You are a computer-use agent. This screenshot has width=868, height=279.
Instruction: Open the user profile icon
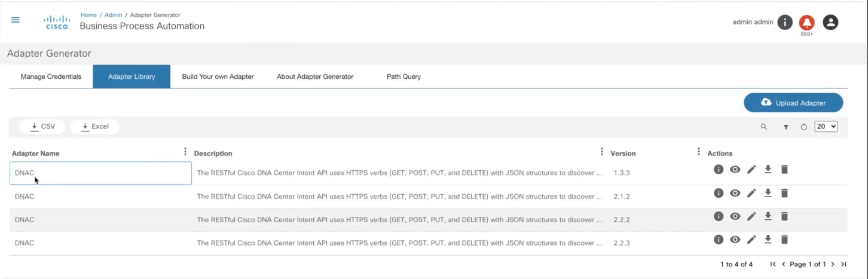tap(830, 22)
